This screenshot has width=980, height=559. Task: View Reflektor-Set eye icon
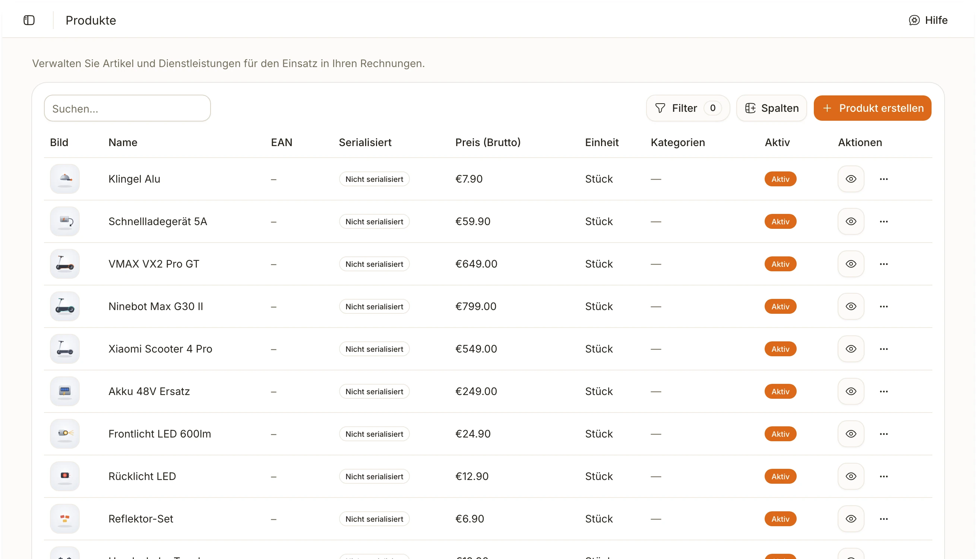[850, 519]
